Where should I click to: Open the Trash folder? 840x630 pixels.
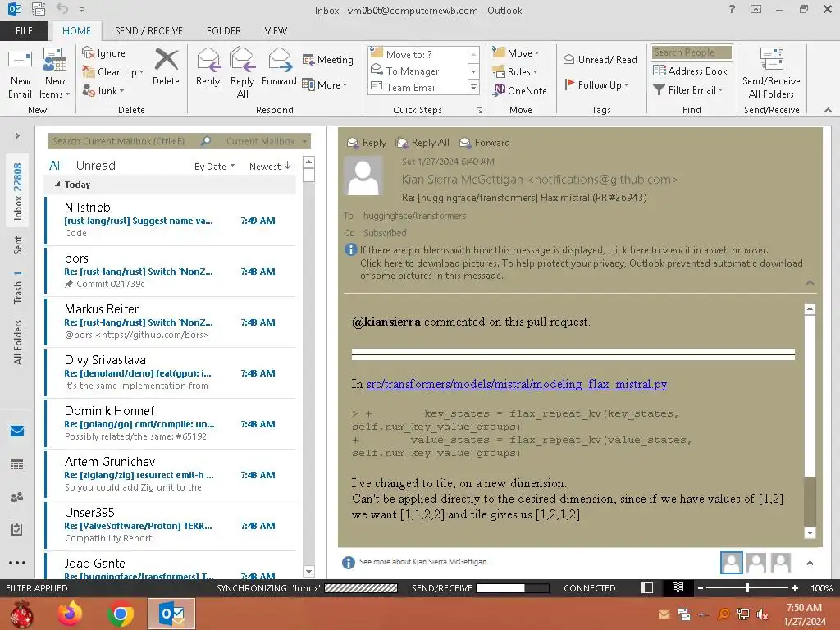pyautogui.click(x=18, y=287)
